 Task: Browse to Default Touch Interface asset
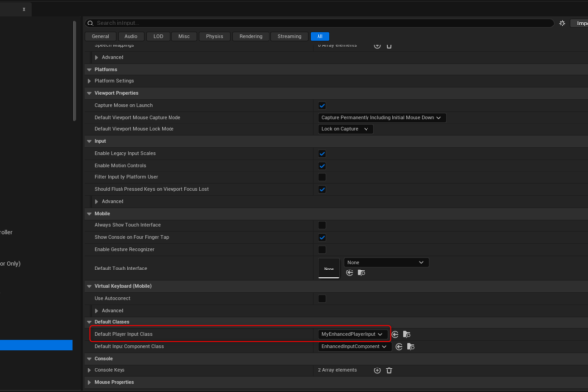pyautogui.click(x=361, y=272)
